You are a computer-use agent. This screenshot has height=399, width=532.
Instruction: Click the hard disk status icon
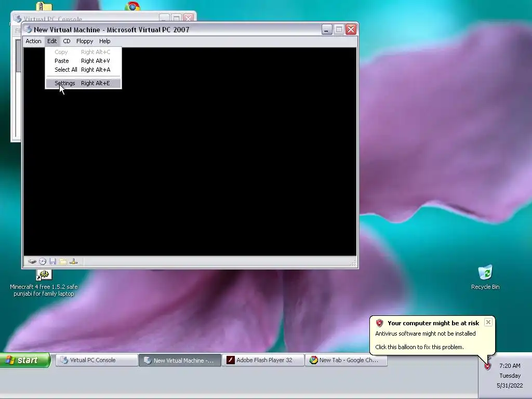(x=32, y=261)
